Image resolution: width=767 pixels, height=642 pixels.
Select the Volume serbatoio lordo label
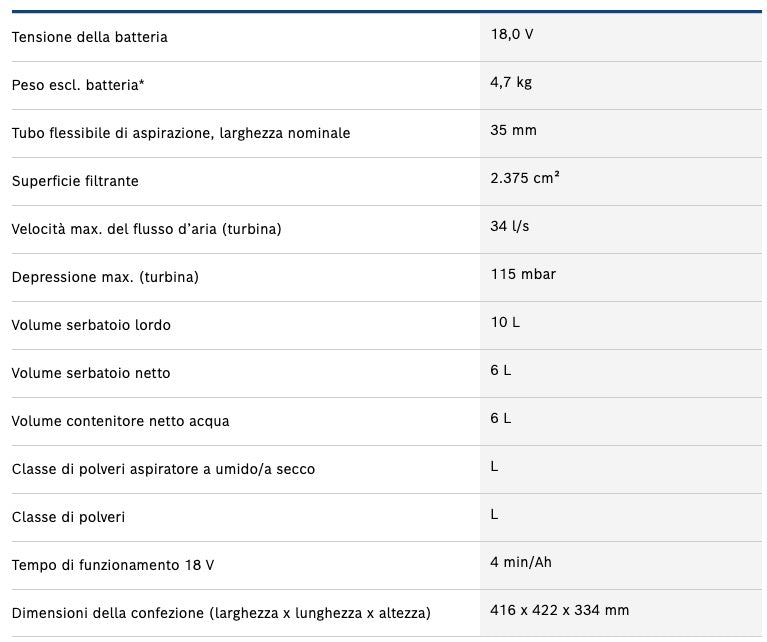[x=91, y=325]
